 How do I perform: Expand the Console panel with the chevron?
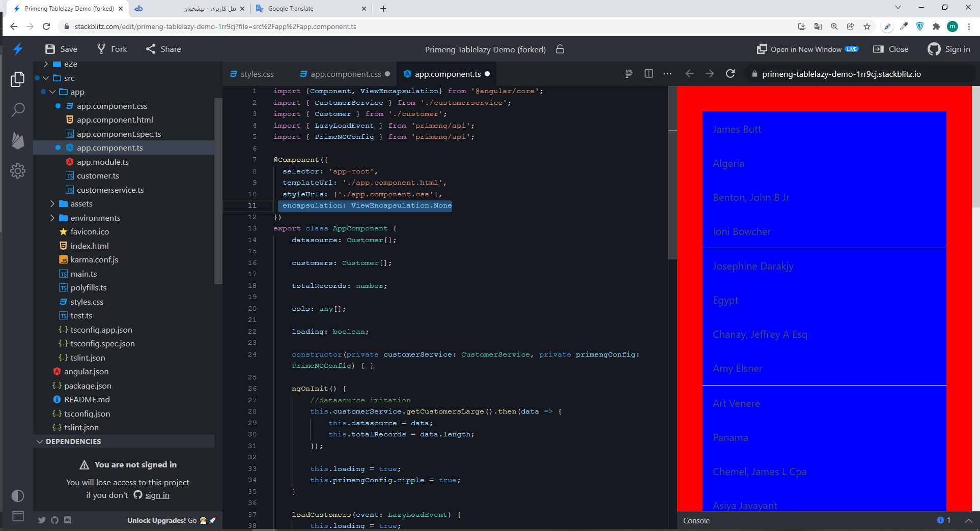pyautogui.click(x=969, y=520)
